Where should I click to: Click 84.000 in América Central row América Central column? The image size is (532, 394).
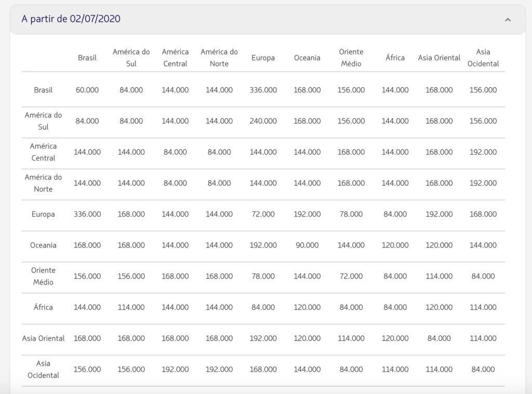175,152
